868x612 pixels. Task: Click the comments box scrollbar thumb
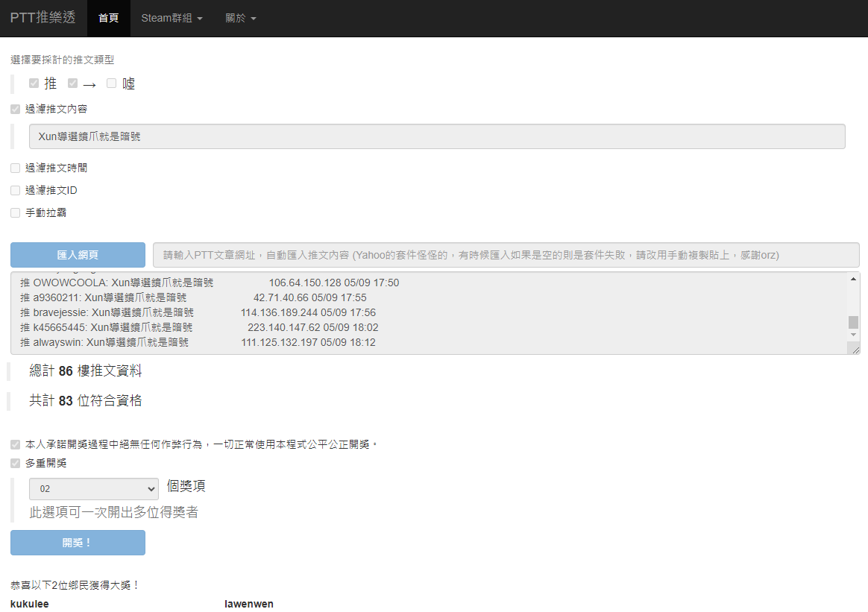pyautogui.click(x=853, y=322)
